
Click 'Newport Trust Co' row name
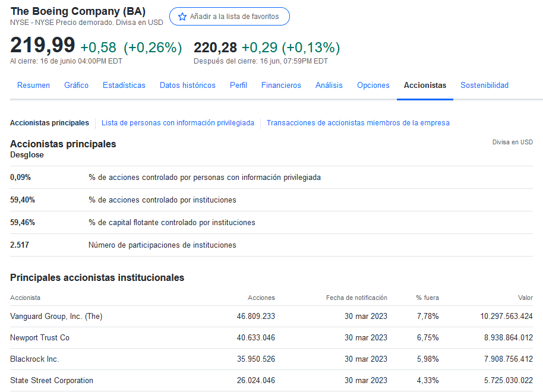pos(40,337)
